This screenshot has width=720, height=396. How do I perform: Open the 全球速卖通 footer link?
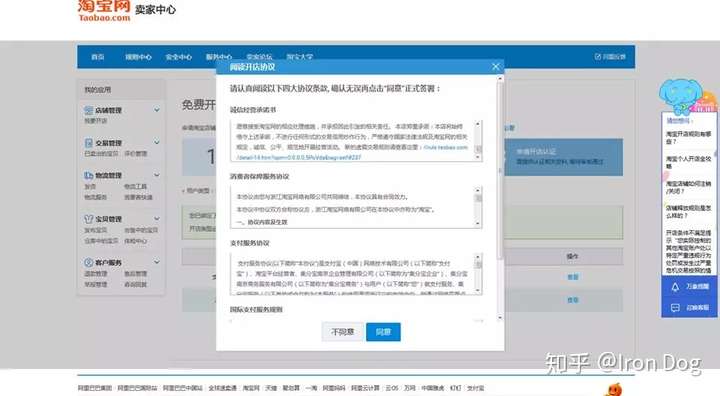tap(222, 388)
